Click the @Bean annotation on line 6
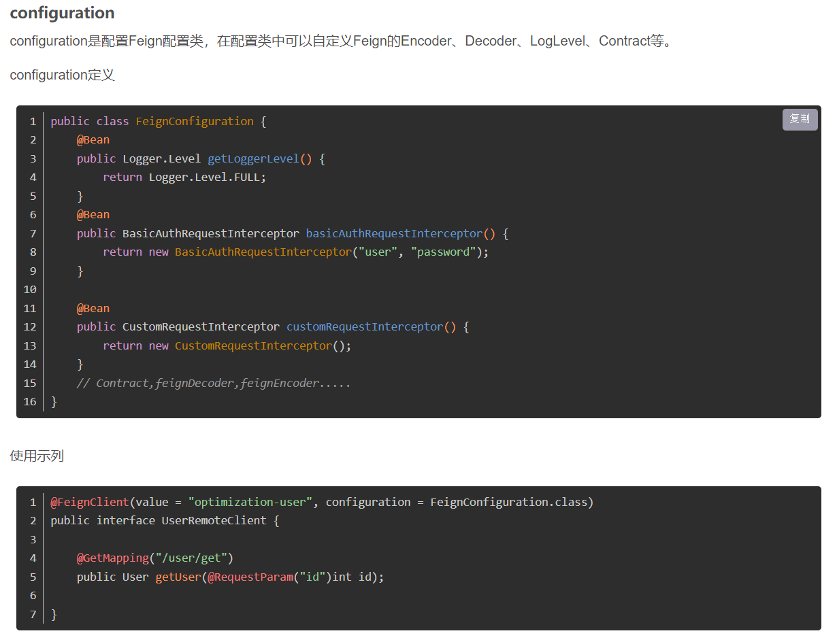The width and height of the screenshot is (837, 644). pos(93,214)
